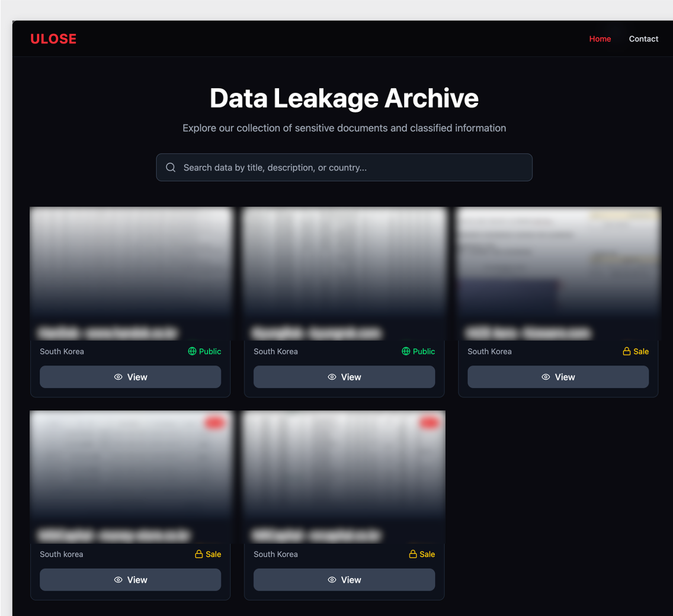Click the 'Explore our collection' subtitle text

click(x=344, y=128)
